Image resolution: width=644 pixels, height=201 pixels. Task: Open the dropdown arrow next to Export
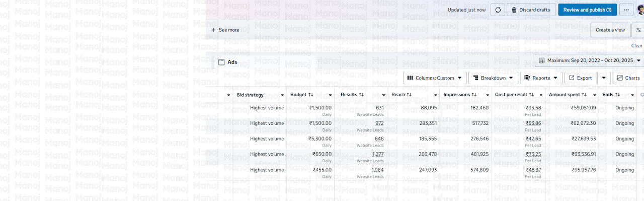[604, 78]
